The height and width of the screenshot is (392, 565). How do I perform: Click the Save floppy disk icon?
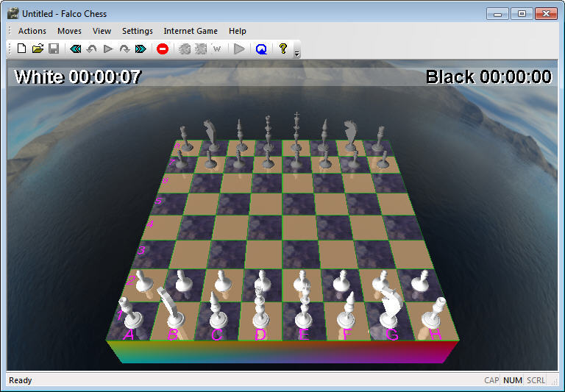pyautogui.click(x=54, y=49)
